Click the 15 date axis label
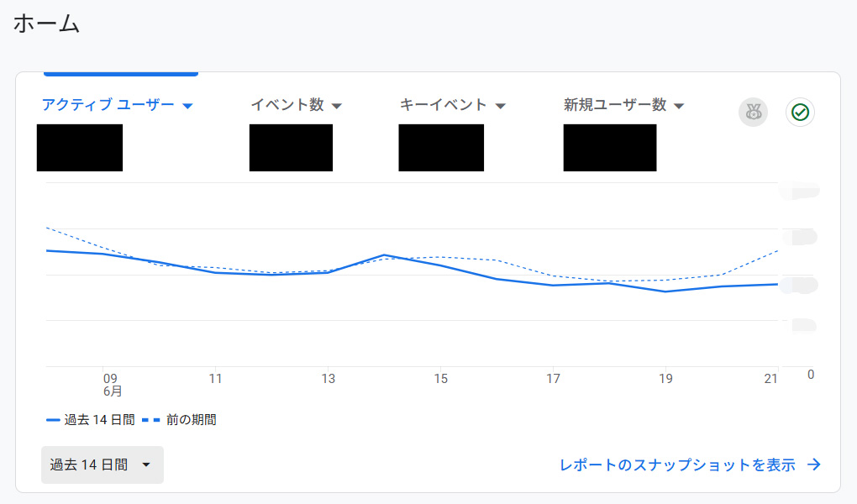 pos(440,378)
